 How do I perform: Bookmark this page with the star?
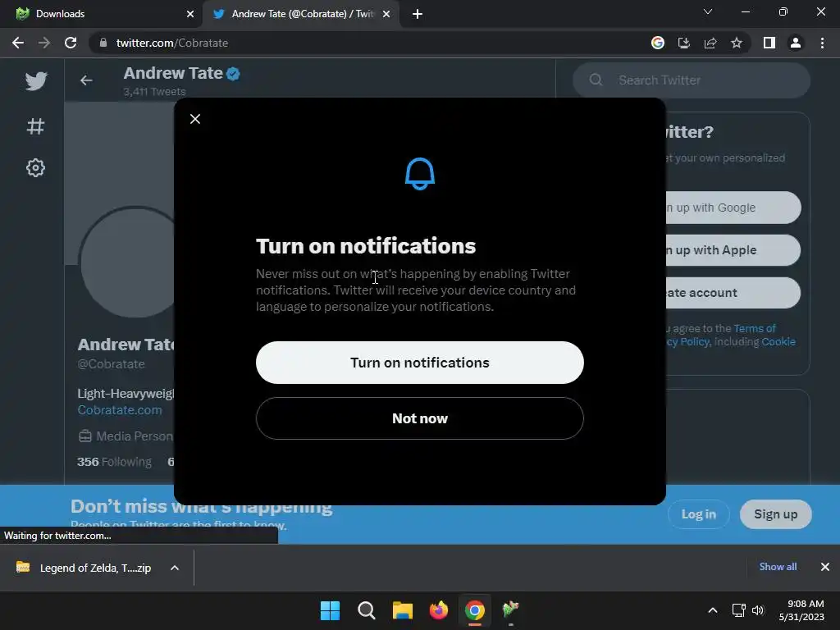pyautogui.click(x=737, y=43)
